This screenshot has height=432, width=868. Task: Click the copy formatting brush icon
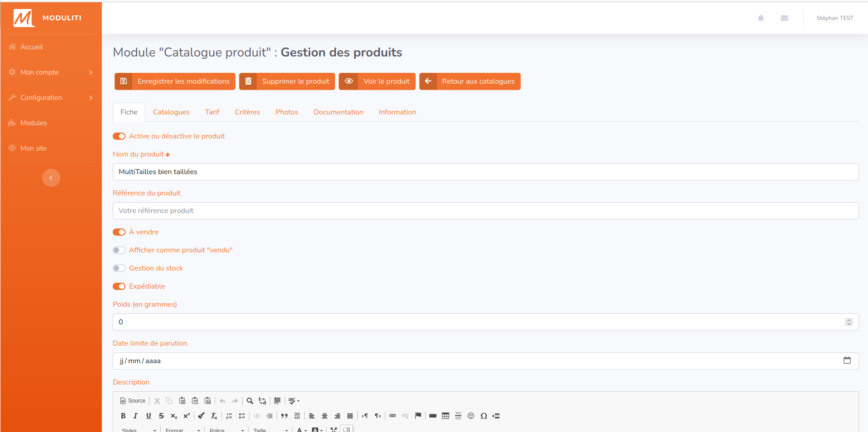201,416
